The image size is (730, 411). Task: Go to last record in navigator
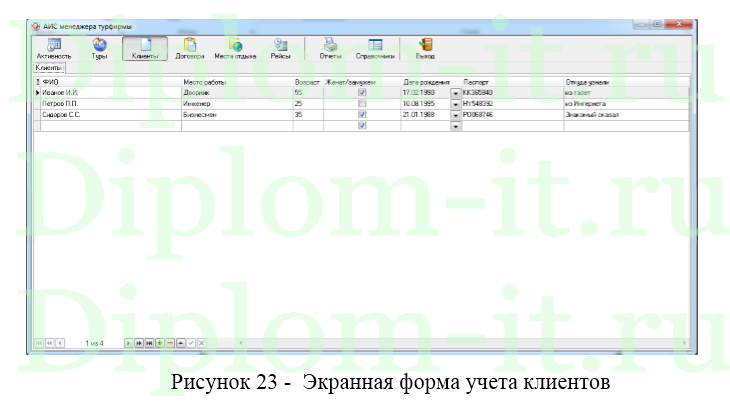[x=149, y=343]
